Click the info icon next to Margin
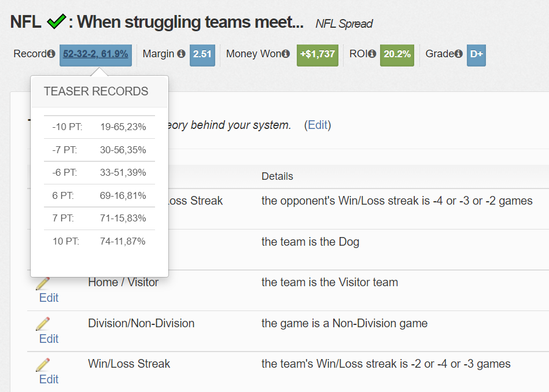 [181, 54]
